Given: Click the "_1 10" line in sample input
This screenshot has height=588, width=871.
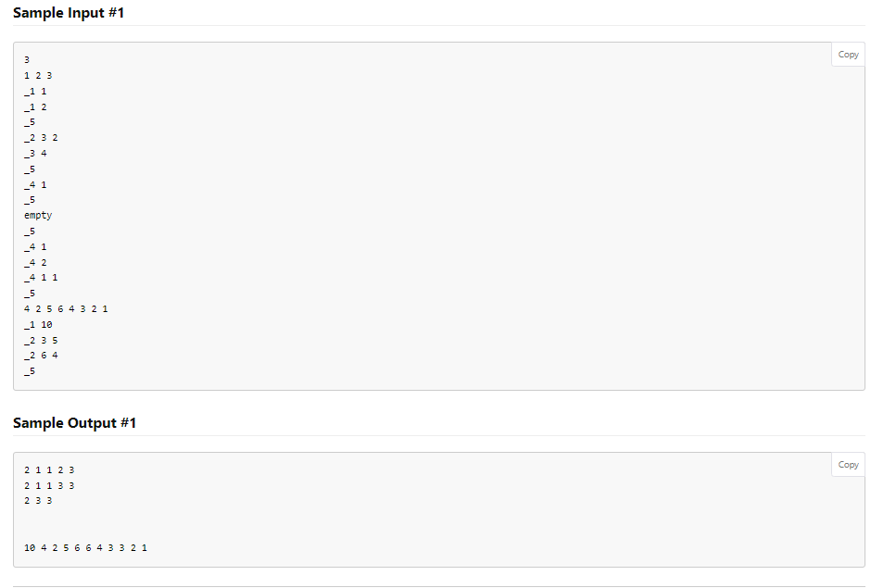Looking at the screenshot, I should pos(38,324).
